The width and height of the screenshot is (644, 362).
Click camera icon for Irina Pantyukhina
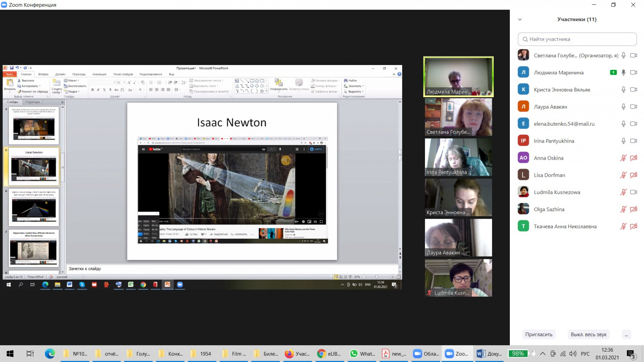click(x=634, y=141)
